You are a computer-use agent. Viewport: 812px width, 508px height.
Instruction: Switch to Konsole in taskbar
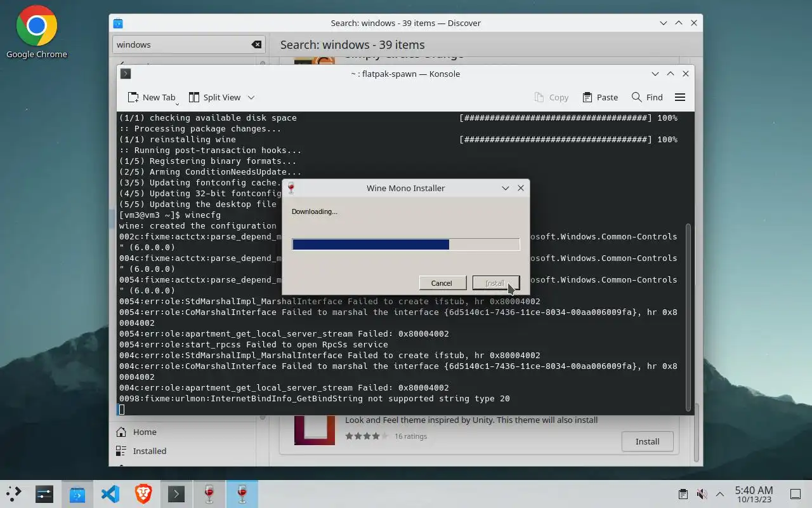coord(176,494)
